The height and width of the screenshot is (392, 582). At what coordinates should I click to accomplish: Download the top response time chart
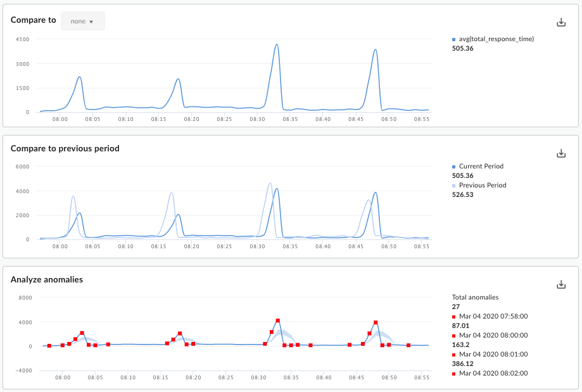click(x=560, y=22)
